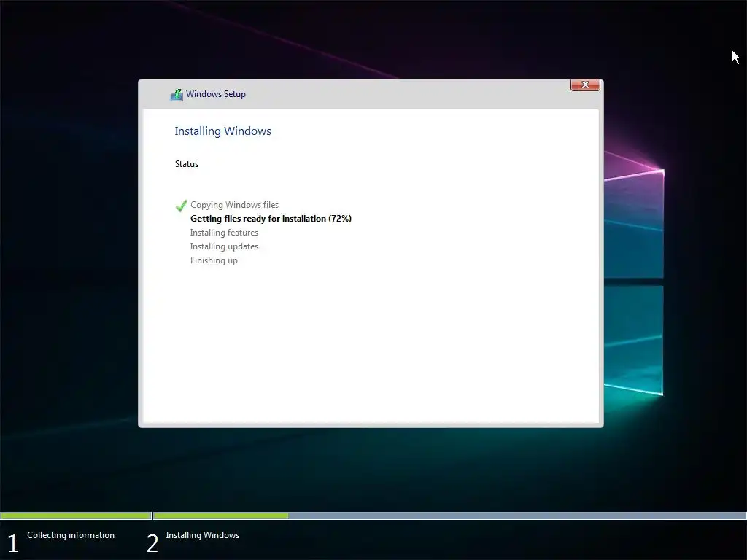Close the Windows Setup dialog

(x=585, y=85)
